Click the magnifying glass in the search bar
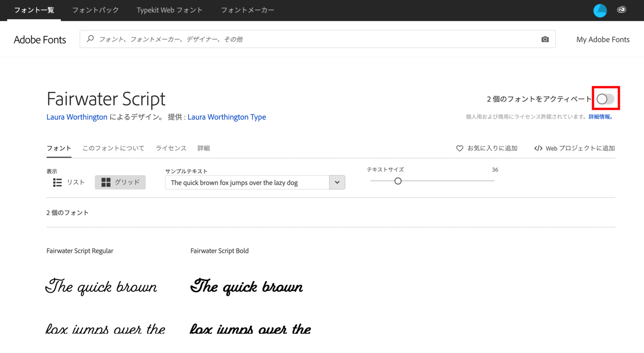 90,39
